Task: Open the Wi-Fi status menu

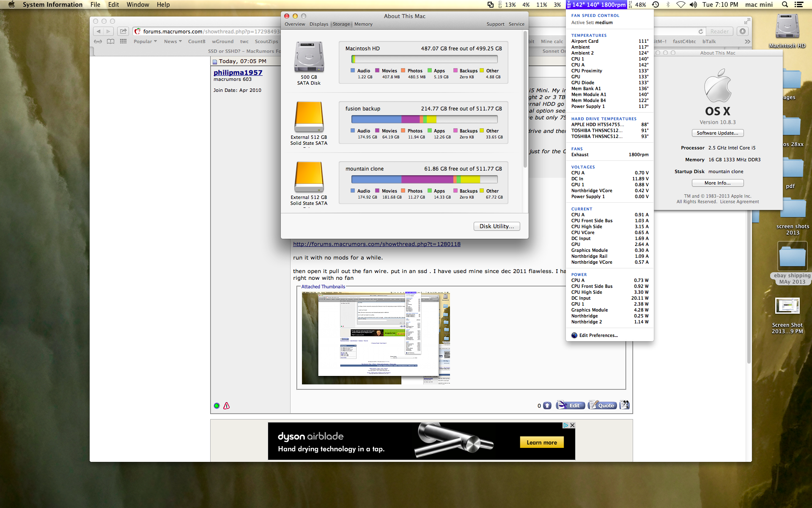Action: click(680, 5)
